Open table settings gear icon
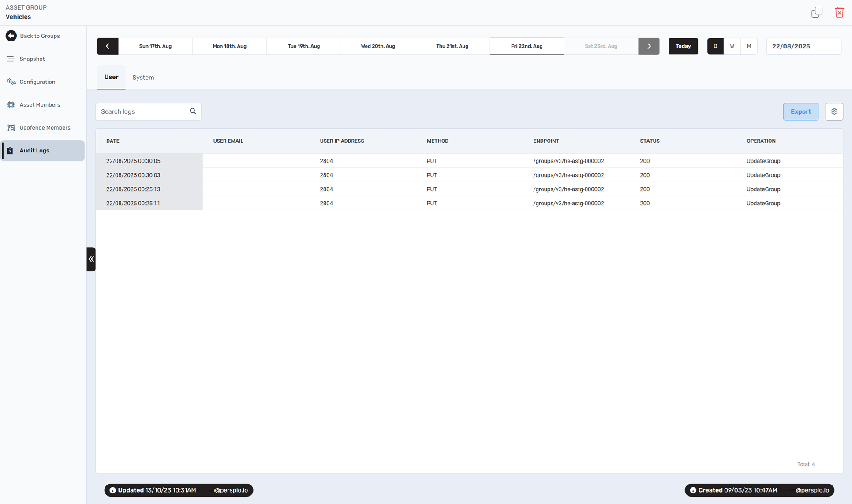852x504 pixels. tap(834, 111)
